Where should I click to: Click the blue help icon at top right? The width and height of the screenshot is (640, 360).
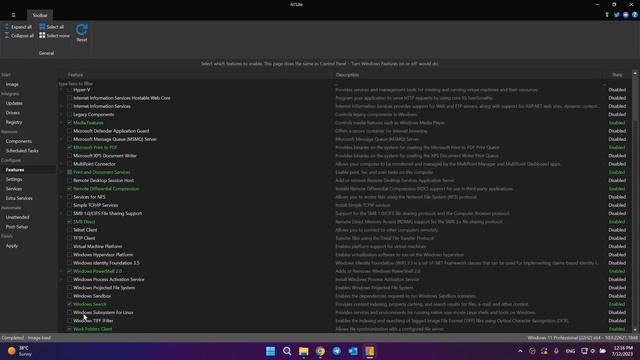click(x=635, y=15)
